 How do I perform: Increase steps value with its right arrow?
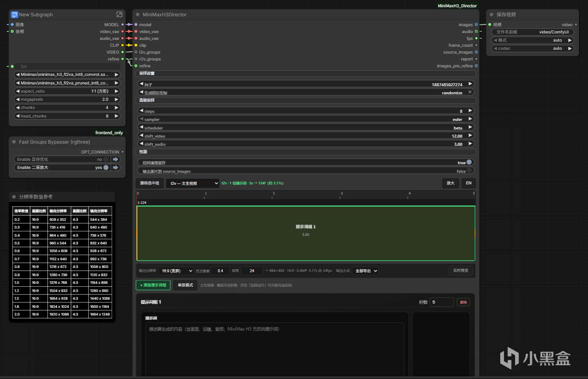click(470, 111)
